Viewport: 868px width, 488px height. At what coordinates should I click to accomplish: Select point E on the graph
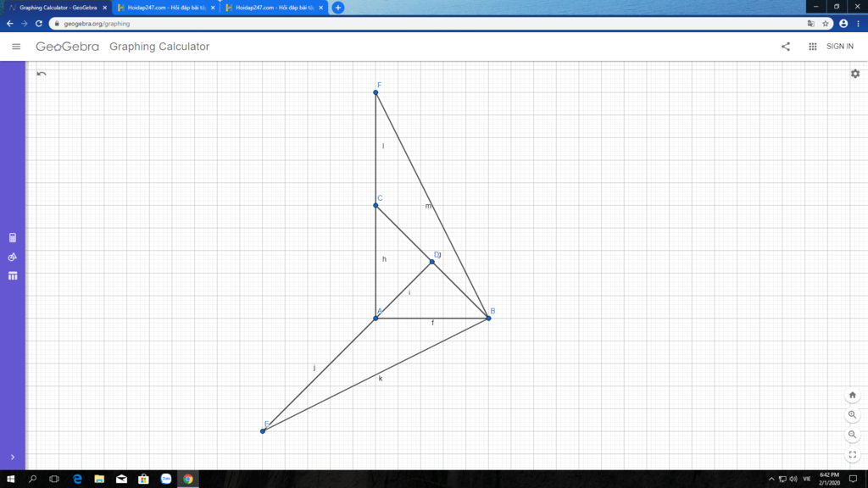pos(263,431)
